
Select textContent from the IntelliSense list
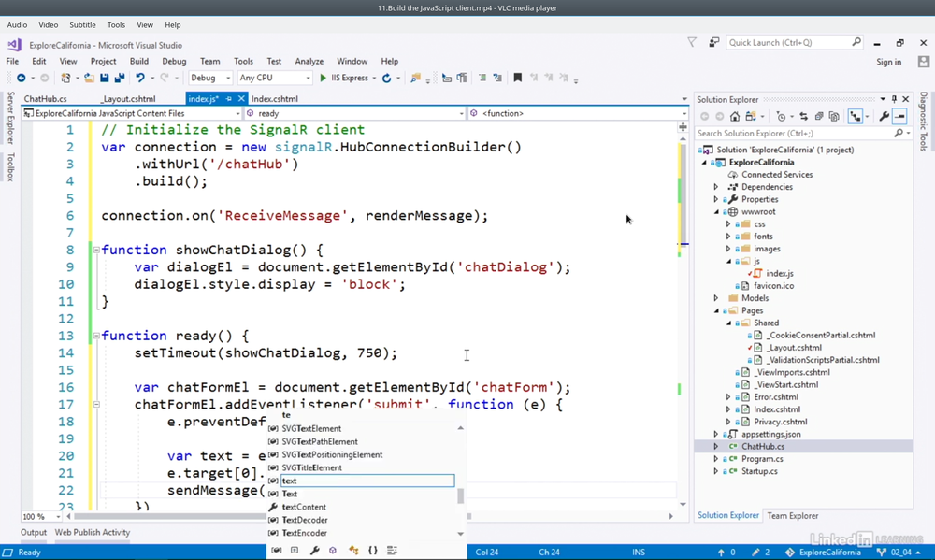tap(304, 507)
